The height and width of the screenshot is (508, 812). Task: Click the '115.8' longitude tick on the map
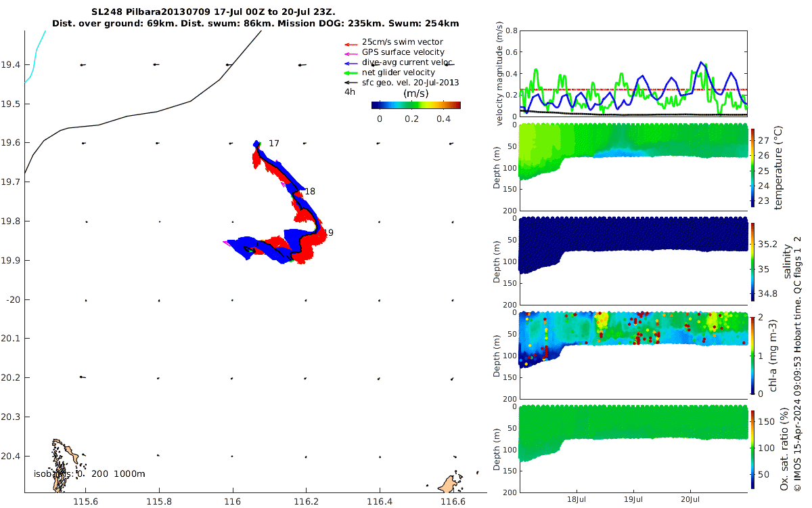(159, 502)
